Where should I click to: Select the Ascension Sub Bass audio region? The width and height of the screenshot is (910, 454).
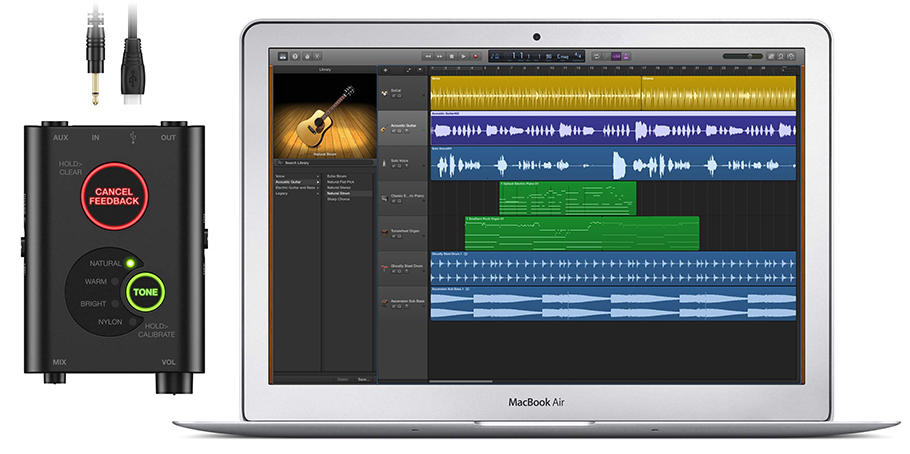pyautogui.click(x=613, y=303)
